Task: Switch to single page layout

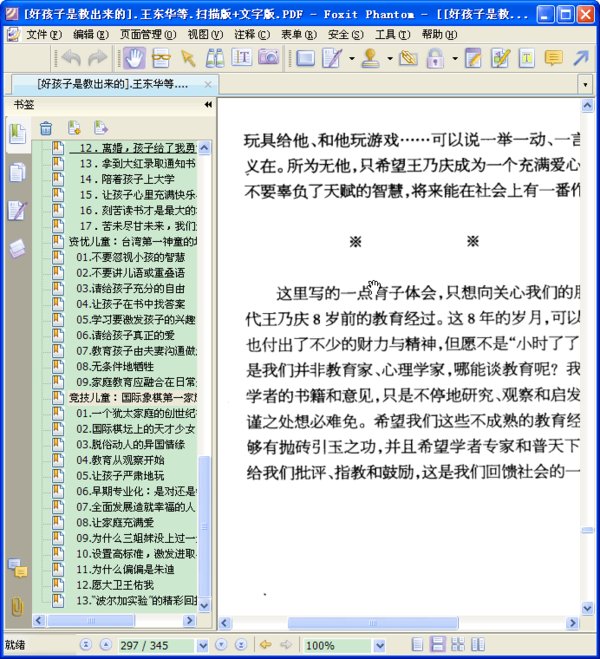Action: tap(417, 644)
